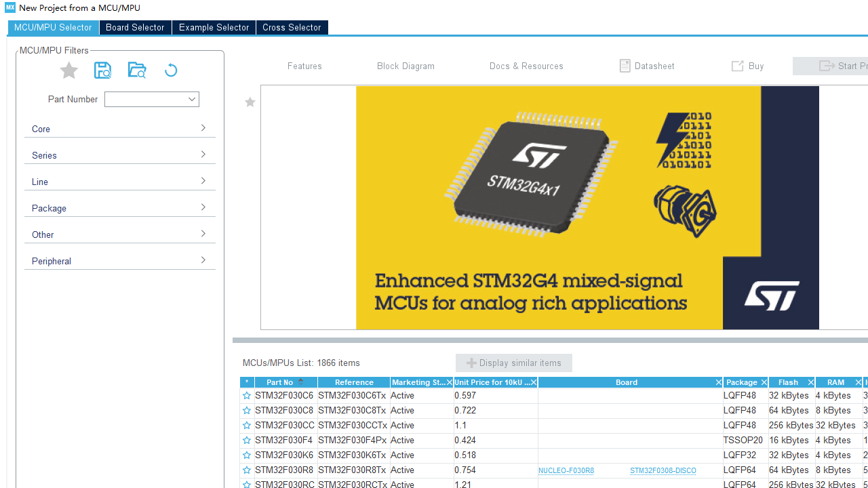Switch to the Board Selector tab

[x=135, y=27]
